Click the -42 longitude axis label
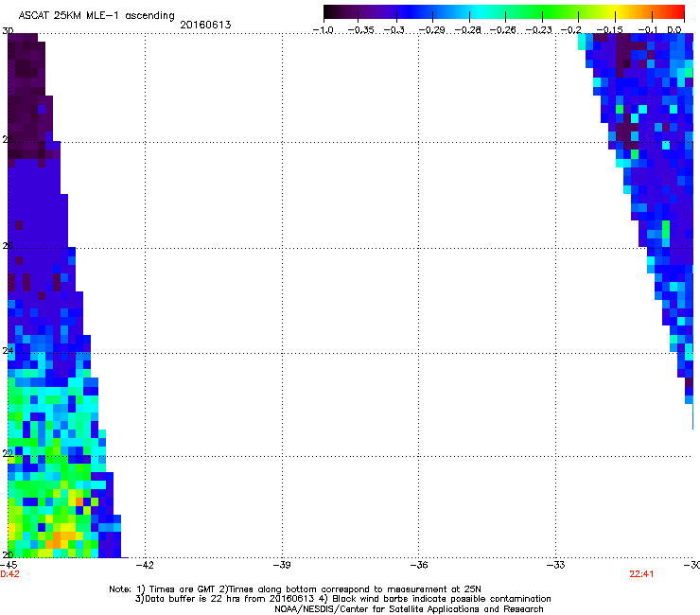This screenshot has height=615, width=700. 145,565
